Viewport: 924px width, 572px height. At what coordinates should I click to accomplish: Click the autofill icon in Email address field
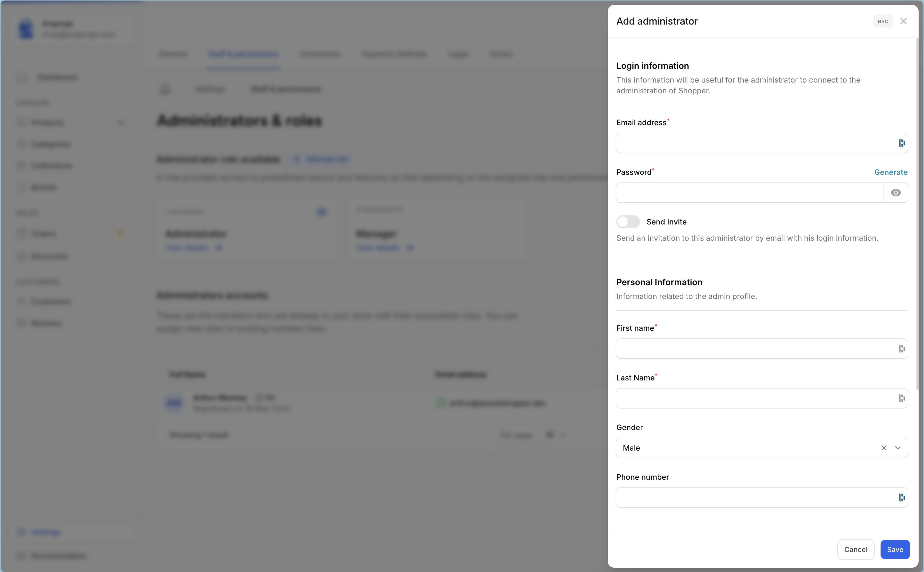[x=902, y=143]
